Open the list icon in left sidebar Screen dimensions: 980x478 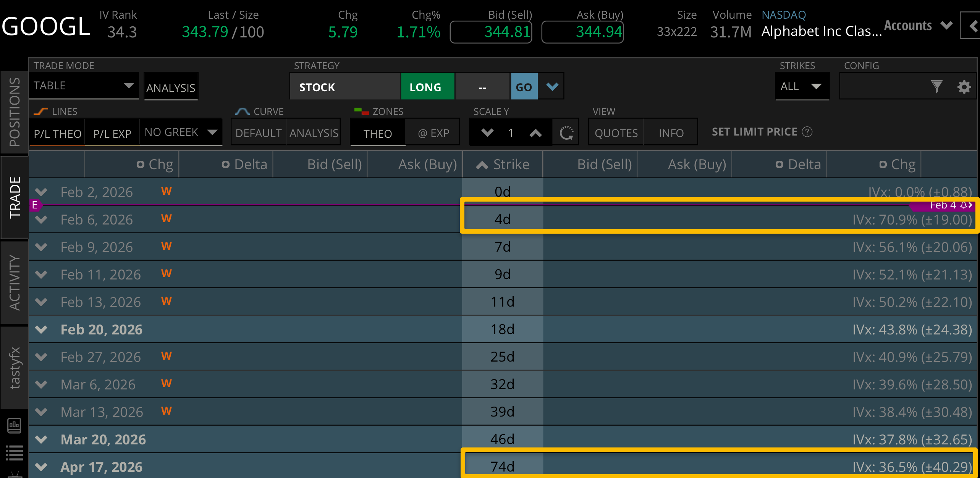pos(14,453)
